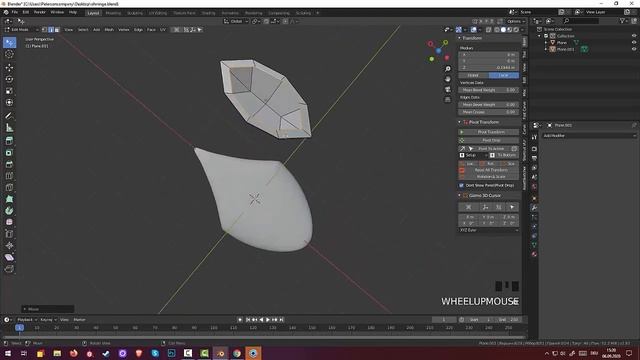This screenshot has width=640, height=360.
Task: Click the timeline Play button
Action: pyautogui.click(x=268, y=320)
